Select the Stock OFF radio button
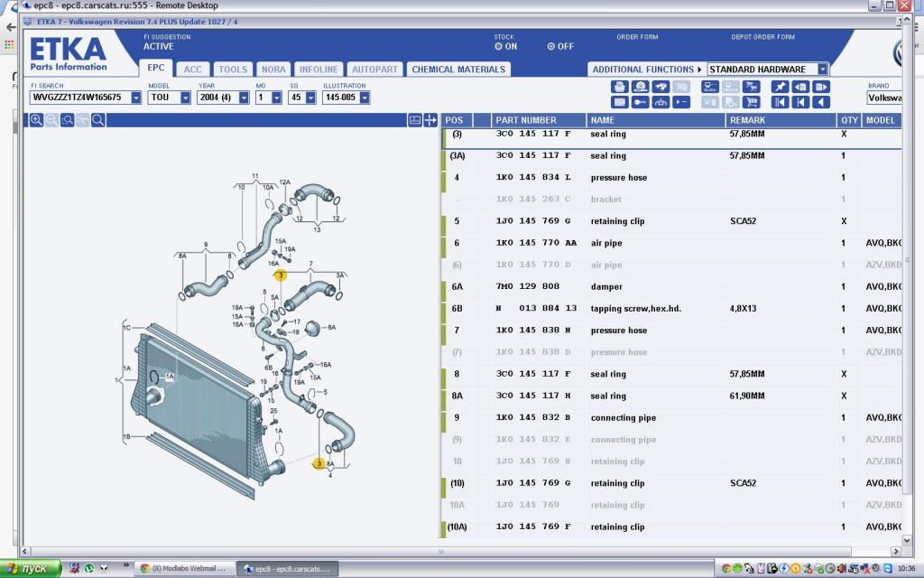The width and height of the screenshot is (924, 578). (x=551, y=47)
